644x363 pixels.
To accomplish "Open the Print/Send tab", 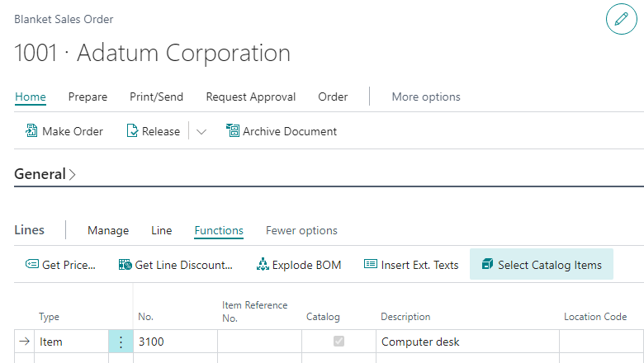I will (157, 97).
